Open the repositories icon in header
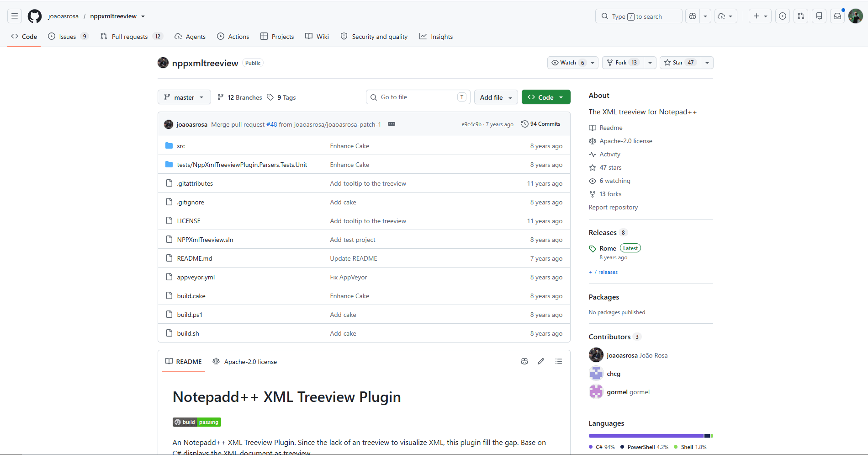 [819, 16]
